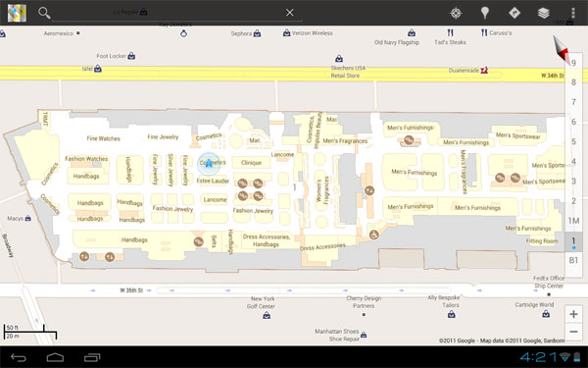Center map with My Location icon
This screenshot has width=588, height=368.
click(x=456, y=13)
